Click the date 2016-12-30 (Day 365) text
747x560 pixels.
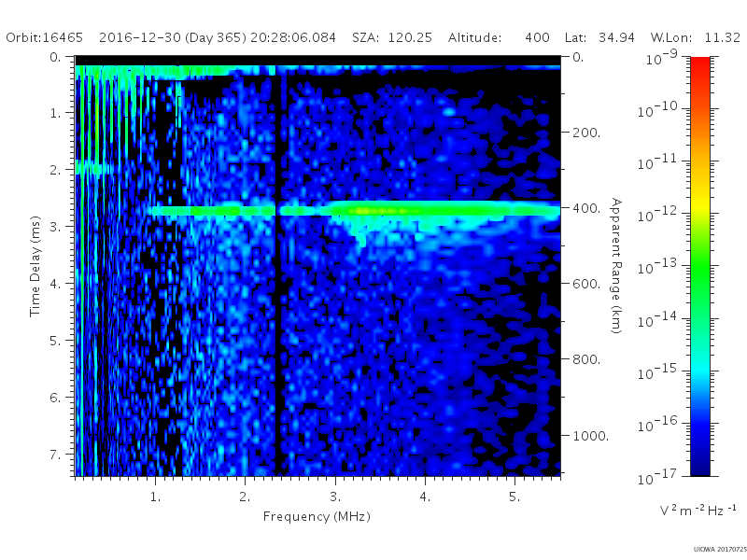[x=173, y=37]
